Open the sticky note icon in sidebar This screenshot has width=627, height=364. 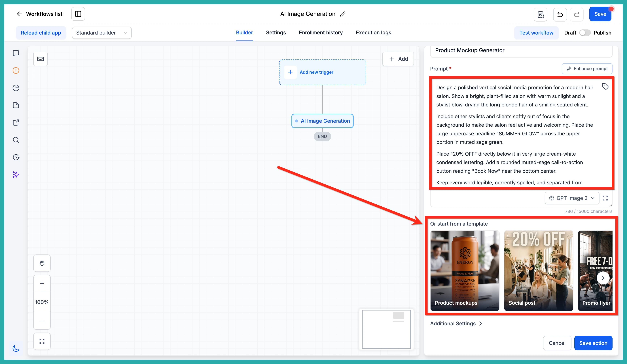coord(16,105)
